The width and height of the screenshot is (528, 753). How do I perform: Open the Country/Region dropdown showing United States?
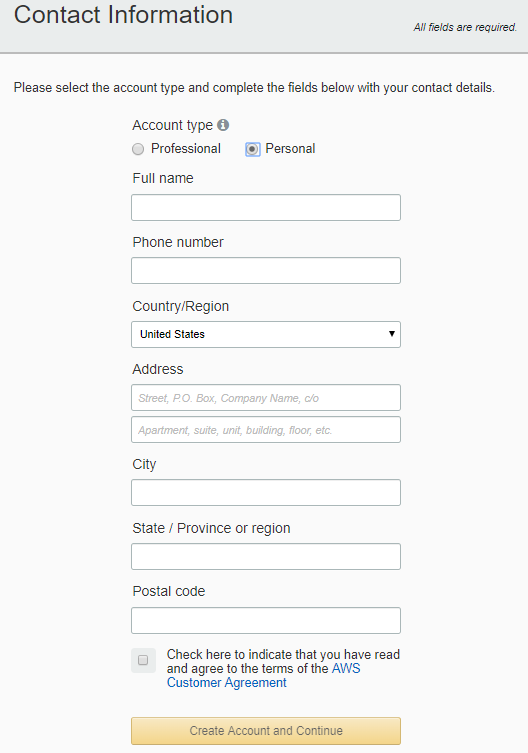266,334
